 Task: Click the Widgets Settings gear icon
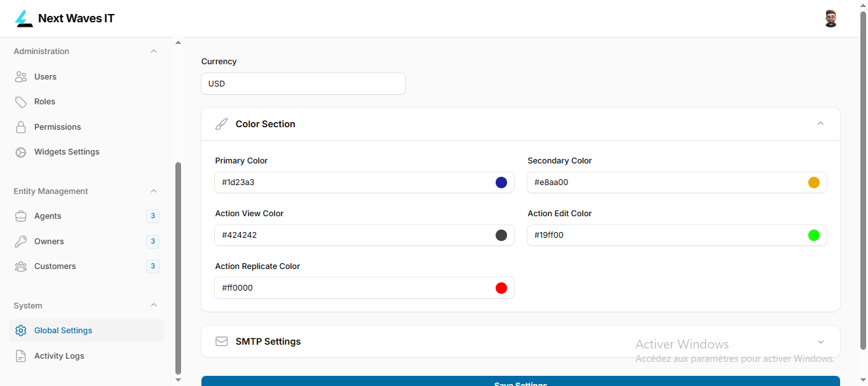[x=21, y=152]
